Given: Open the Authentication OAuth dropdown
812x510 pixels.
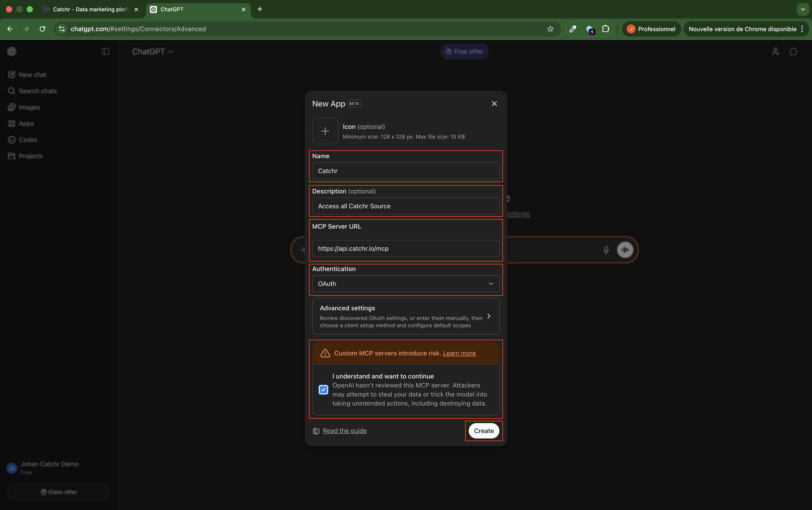Looking at the screenshot, I should pos(406,284).
